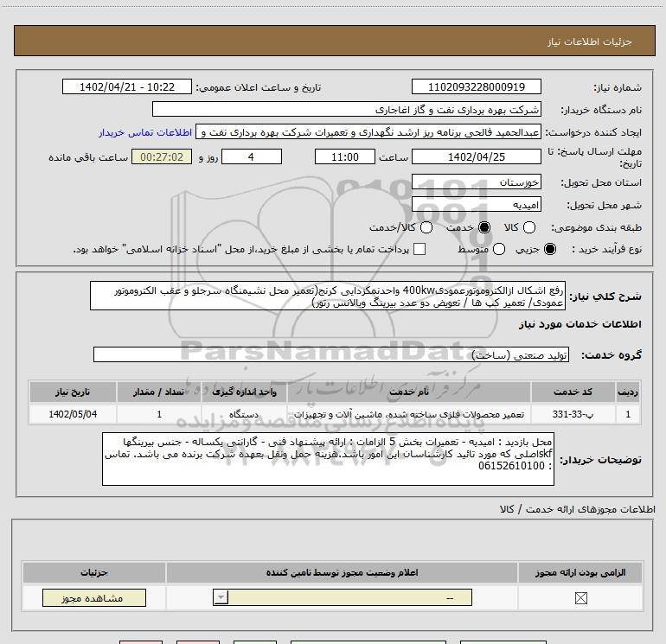Click the ردیف column header
The width and height of the screenshot is (666, 644).
coord(628,392)
